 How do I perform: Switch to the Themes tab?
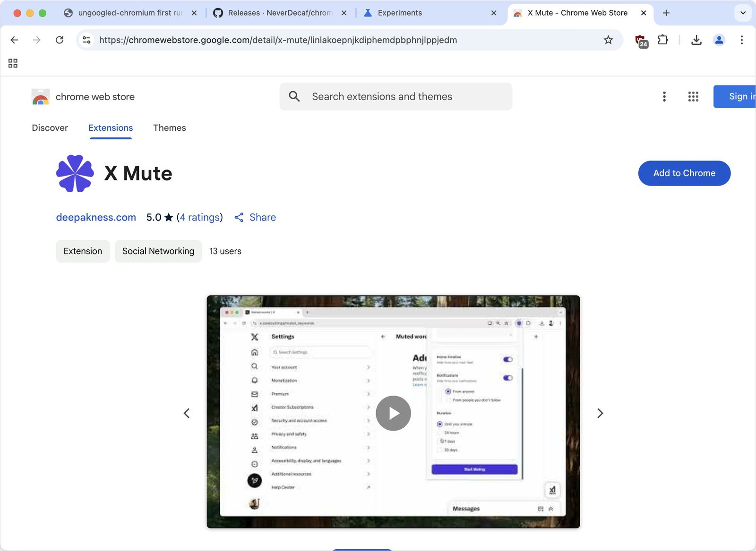coord(169,127)
